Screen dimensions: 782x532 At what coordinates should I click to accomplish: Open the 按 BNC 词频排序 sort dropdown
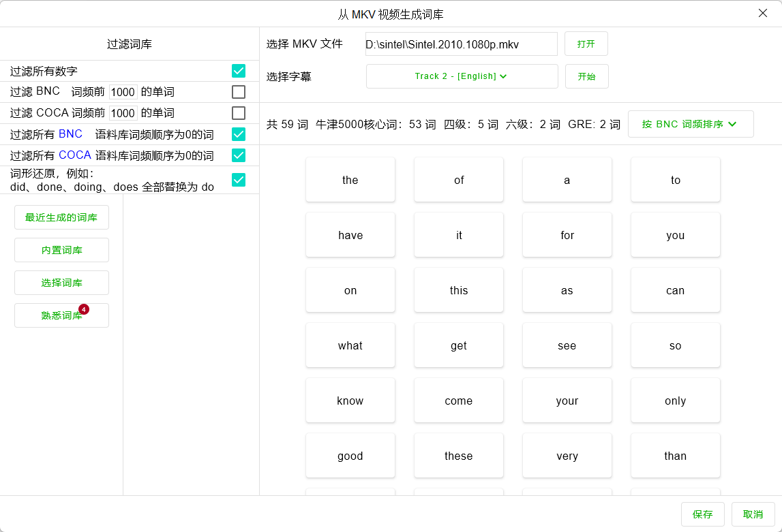pos(690,123)
